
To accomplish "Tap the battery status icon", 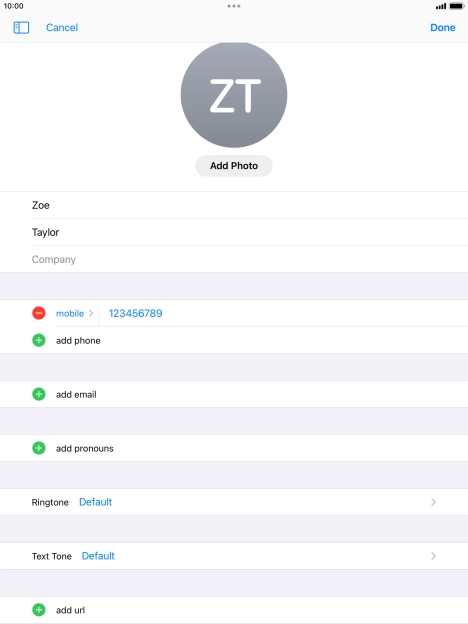I will (457, 6).
